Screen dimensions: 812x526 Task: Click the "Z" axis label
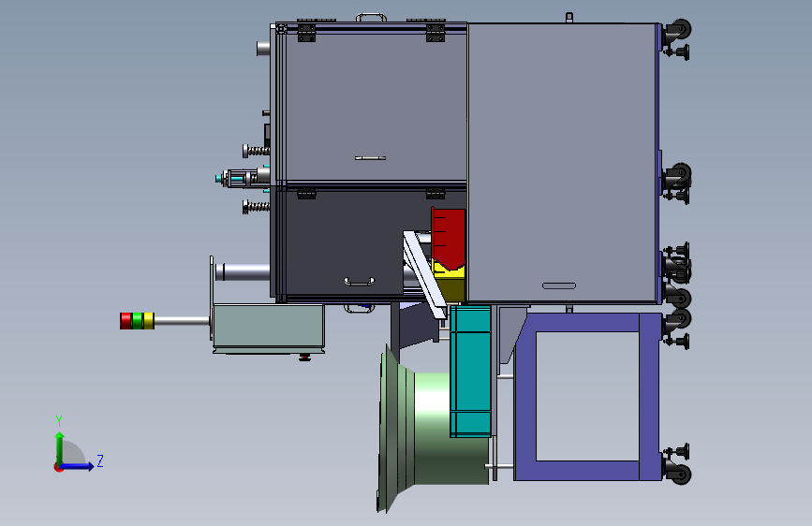click(100, 460)
